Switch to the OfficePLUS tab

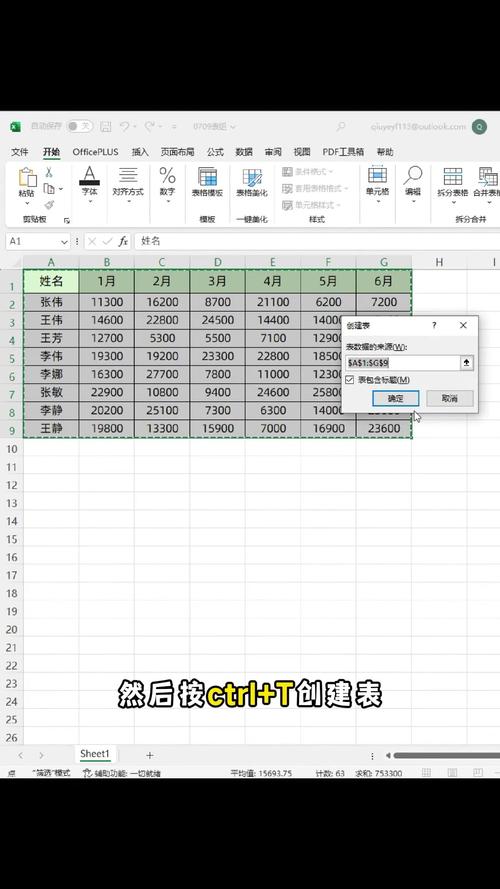click(x=95, y=152)
